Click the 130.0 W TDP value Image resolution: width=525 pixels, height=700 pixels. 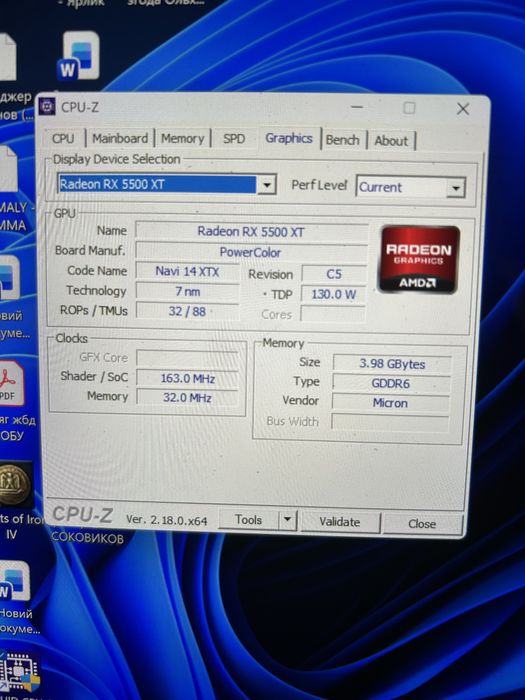(333, 294)
